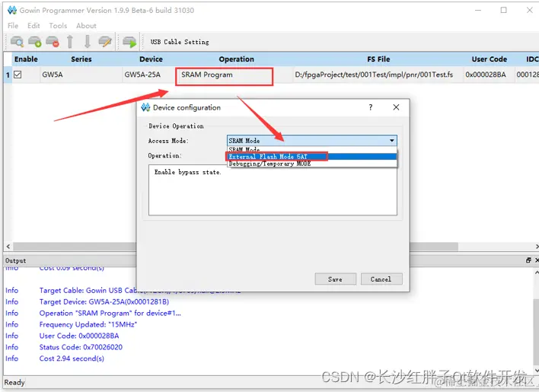Click the horizontal scrollbar thumb of the device table

point(235,247)
